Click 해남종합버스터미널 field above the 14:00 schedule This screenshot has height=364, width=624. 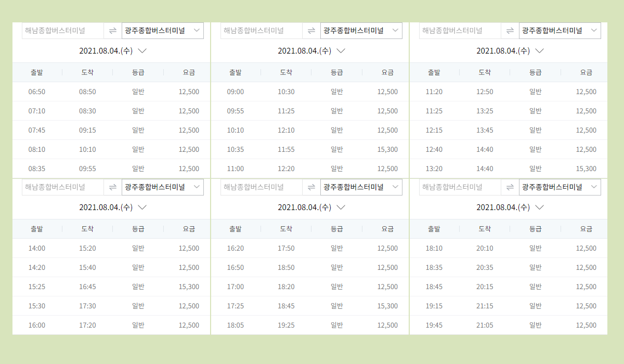pos(63,187)
